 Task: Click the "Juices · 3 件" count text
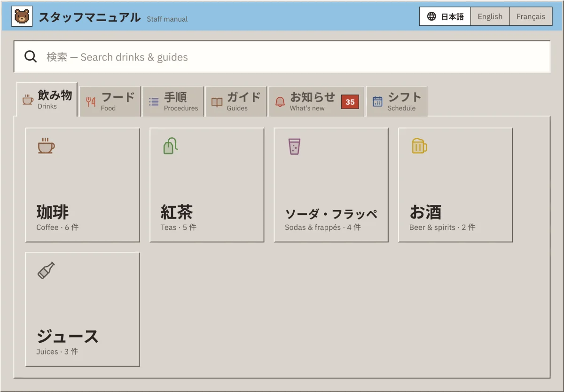[57, 352]
